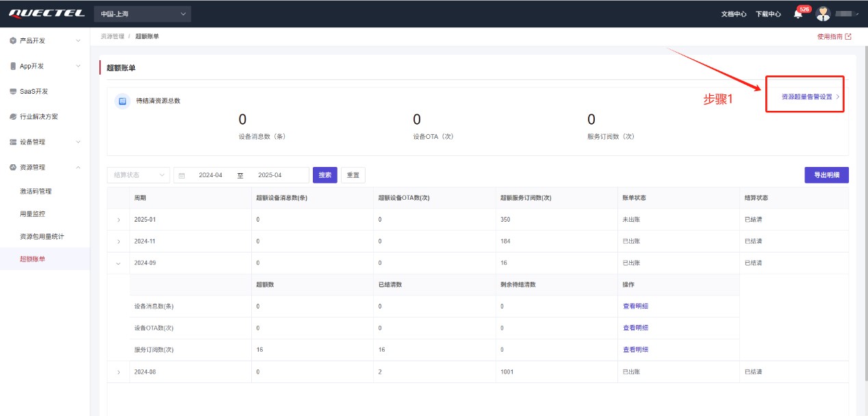
Task: Collapse the 2024-09 billing row
Action: pyautogui.click(x=118, y=263)
